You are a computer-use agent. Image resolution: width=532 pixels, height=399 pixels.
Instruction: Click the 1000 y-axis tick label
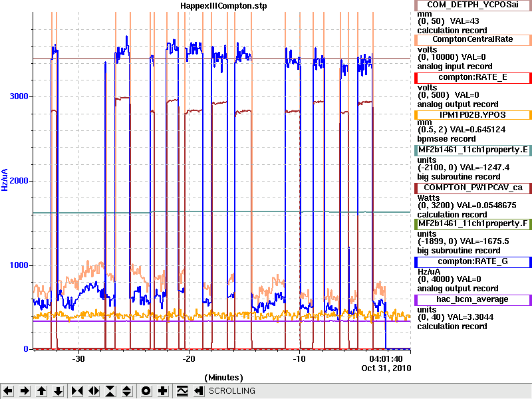pos(19,265)
